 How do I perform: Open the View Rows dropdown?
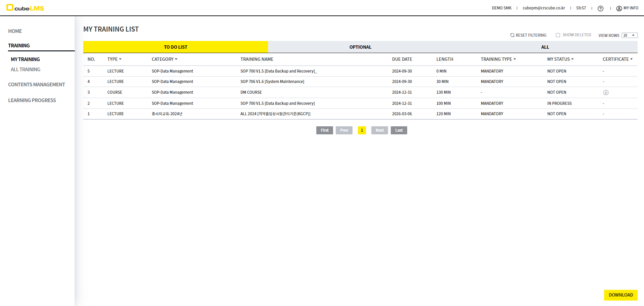coord(629,35)
